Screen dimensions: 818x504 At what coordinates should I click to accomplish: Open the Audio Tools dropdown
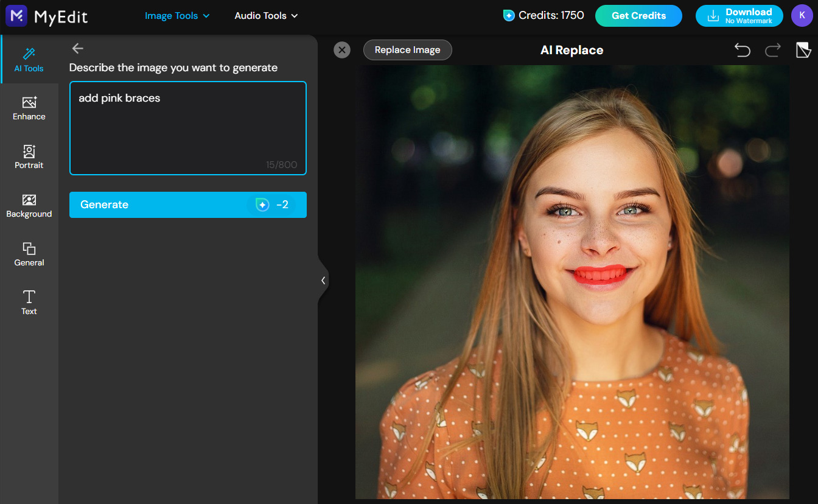(266, 15)
